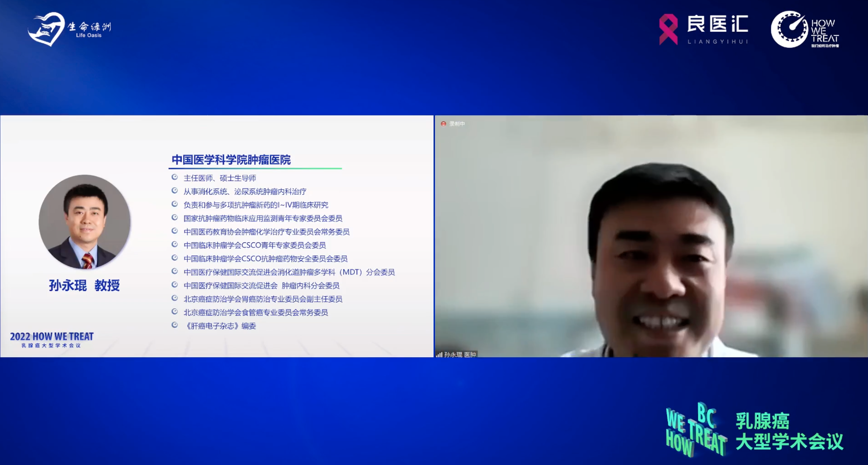The width and height of the screenshot is (868, 465).
Task: Click the speaker's webcam video panel
Action: click(x=651, y=236)
